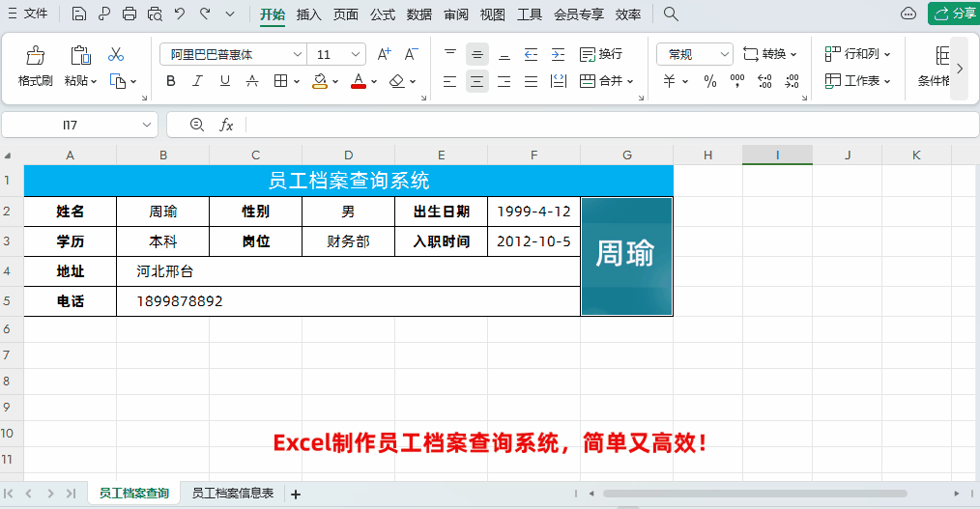This screenshot has height=509, width=980.
Task: Toggle horizontal center alignment
Action: coord(476,81)
